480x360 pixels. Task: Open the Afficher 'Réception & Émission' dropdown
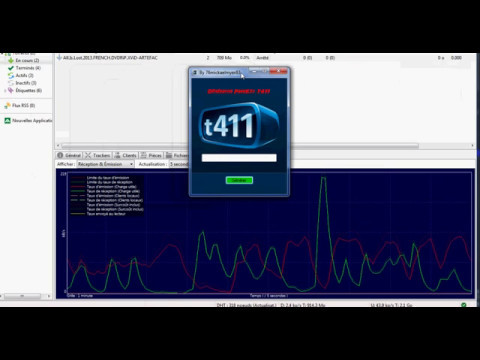pos(105,164)
